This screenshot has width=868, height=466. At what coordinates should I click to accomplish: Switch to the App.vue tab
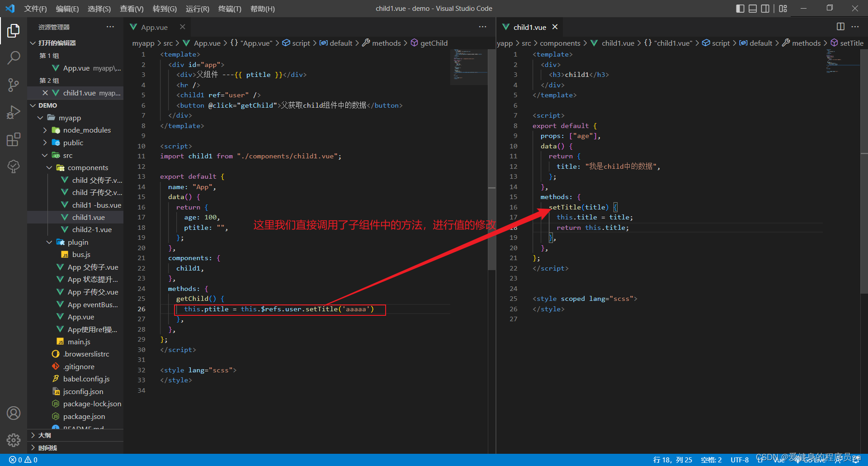coord(154,27)
